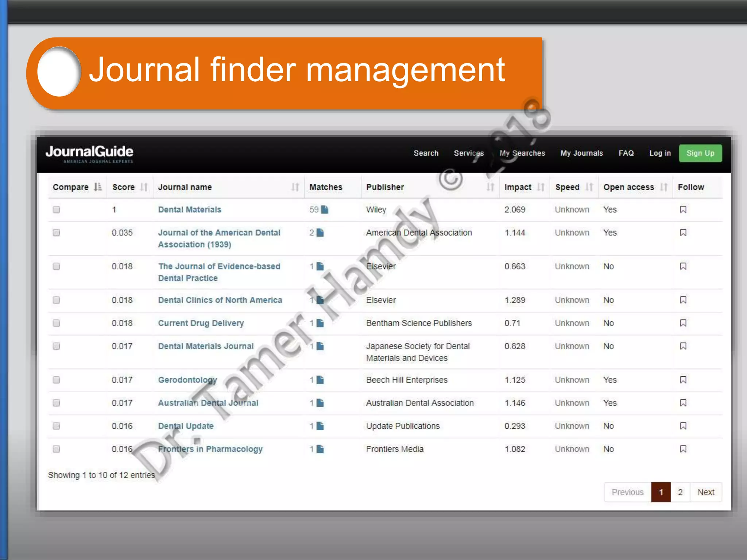The height and width of the screenshot is (560, 747).
Task: Open Current Drug Delivery journal link
Action: click(201, 323)
